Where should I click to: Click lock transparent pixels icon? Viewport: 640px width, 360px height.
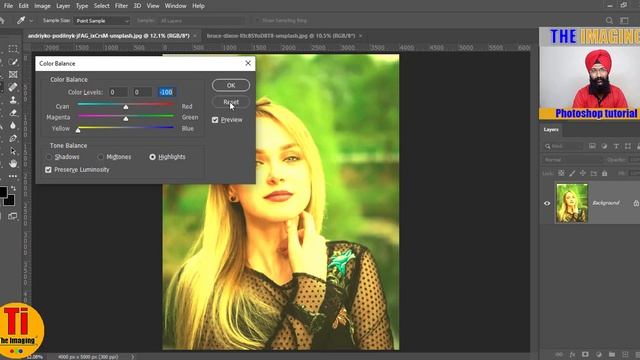click(562, 173)
